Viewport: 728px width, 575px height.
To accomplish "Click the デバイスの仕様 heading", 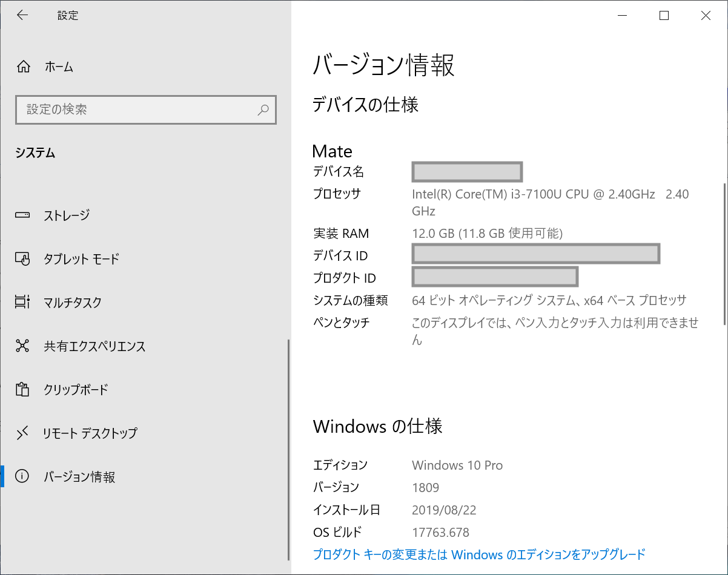I will pyautogui.click(x=365, y=105).
